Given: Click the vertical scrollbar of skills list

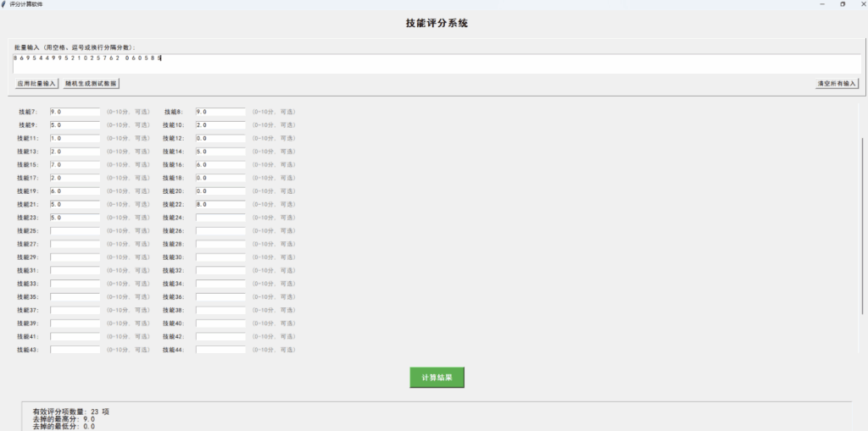Looking at the screenshot, I should tap(862, 227).
